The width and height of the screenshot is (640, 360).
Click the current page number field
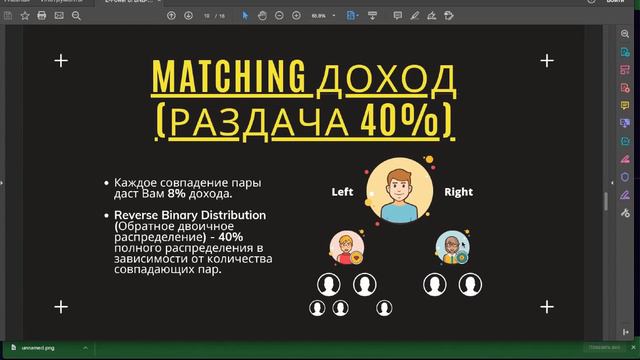tap(207, 16)
